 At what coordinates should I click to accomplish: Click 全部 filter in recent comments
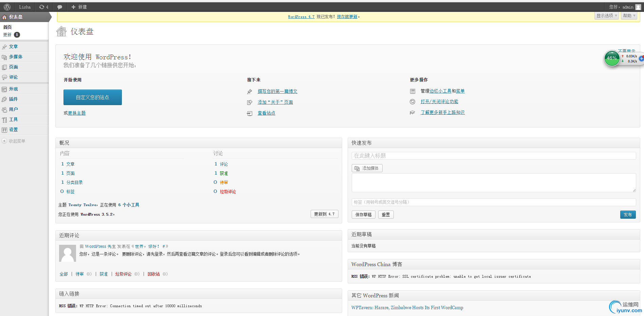click(64, 274)
